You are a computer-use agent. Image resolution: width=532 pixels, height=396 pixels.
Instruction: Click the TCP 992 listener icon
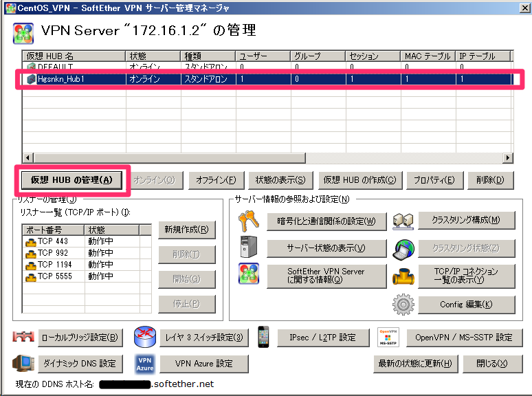31,254
